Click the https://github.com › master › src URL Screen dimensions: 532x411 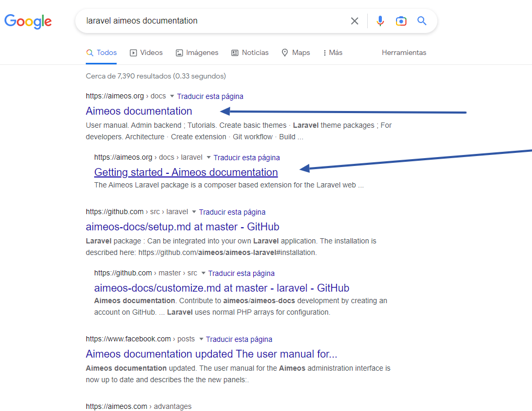[145, 273]
